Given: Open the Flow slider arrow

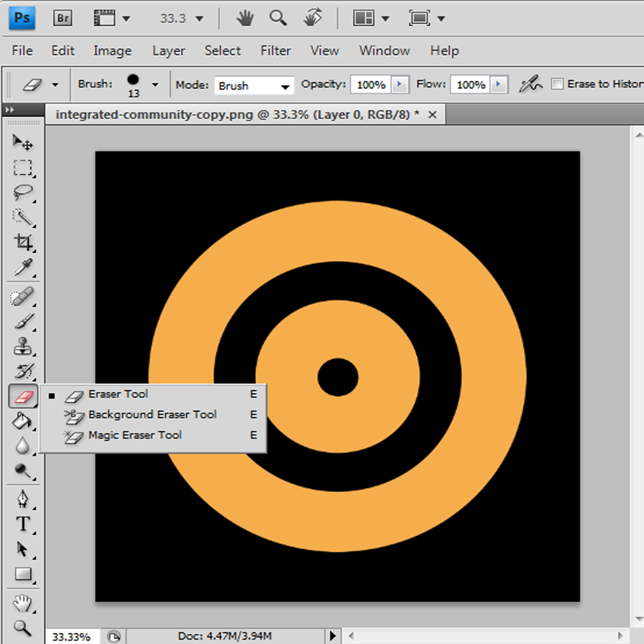Looking at the screenshot, I should (499, 84).
